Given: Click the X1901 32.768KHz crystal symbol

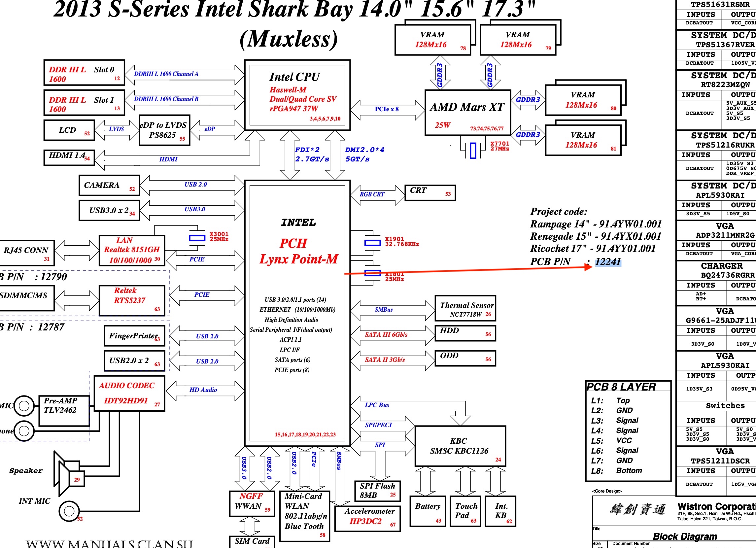Looking at the screenshot, I should coord(372,243).
